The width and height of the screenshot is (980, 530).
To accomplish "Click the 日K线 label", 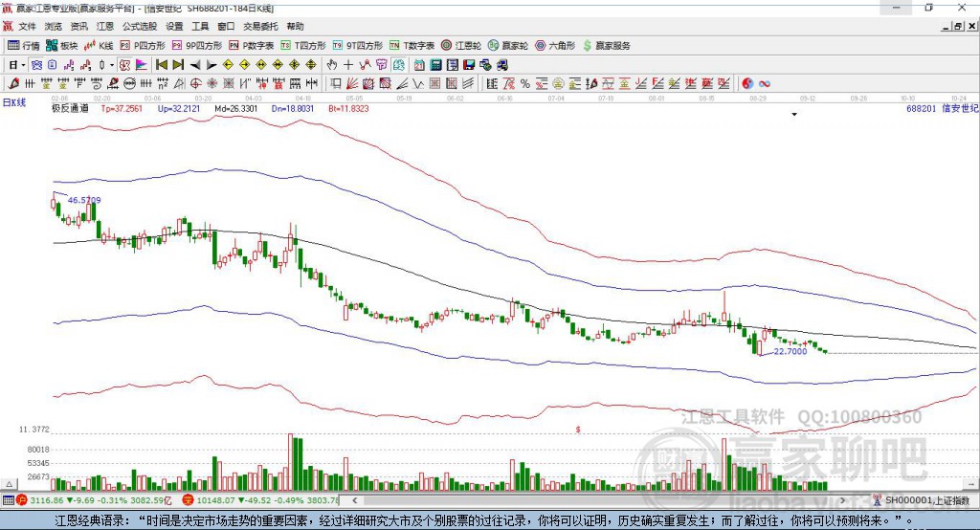I will [x=14, y=102].
